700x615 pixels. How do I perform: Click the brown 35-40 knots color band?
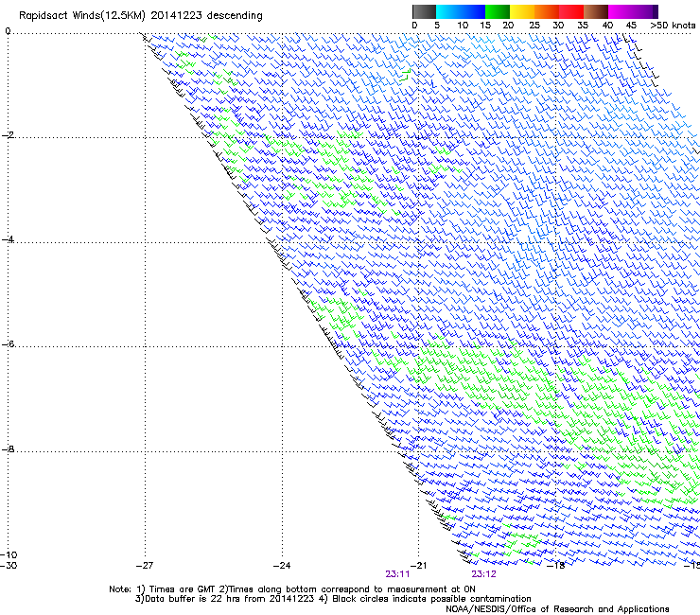(596, 11)
